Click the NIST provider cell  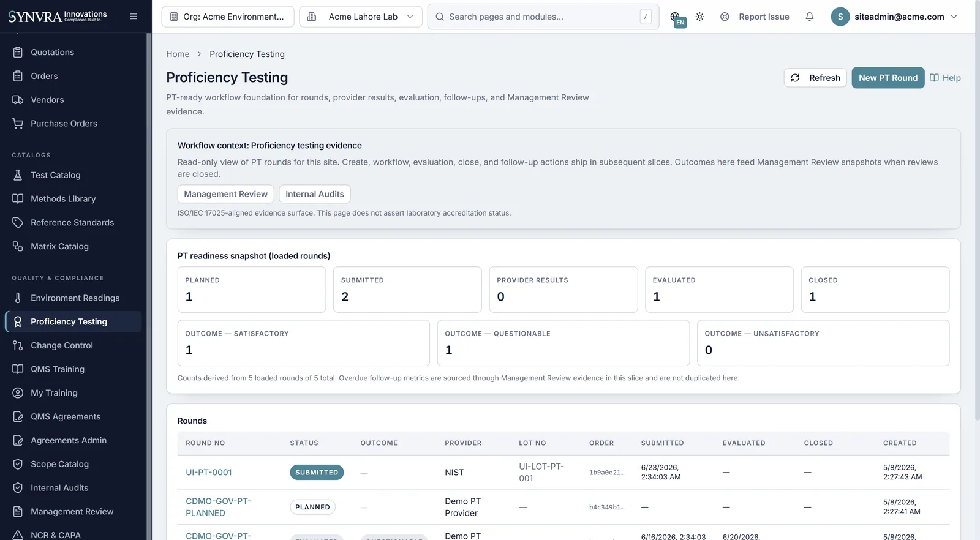point(454,473)
